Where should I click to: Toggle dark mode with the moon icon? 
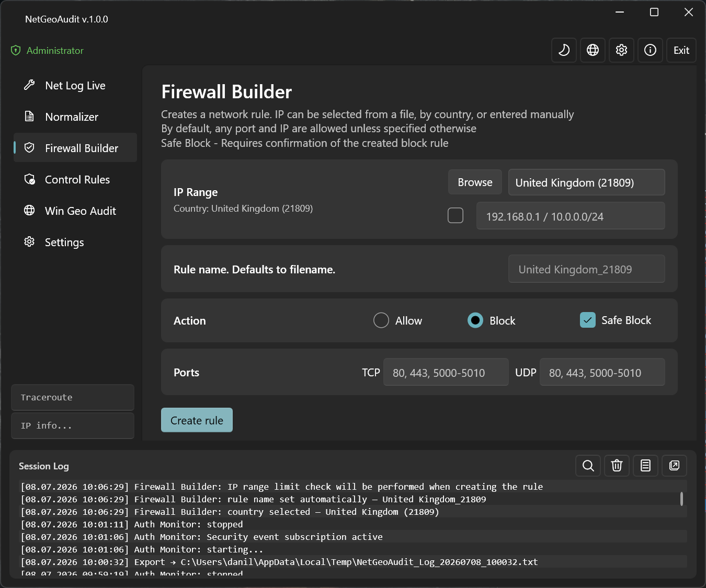pyautogui.click(x=564, y=50)
